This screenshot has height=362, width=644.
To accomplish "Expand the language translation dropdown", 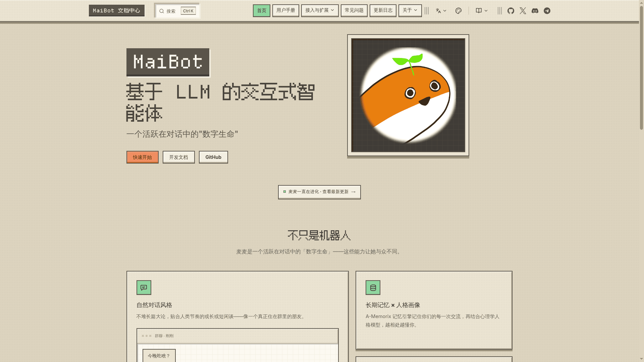I will click(x=441, y=11).
